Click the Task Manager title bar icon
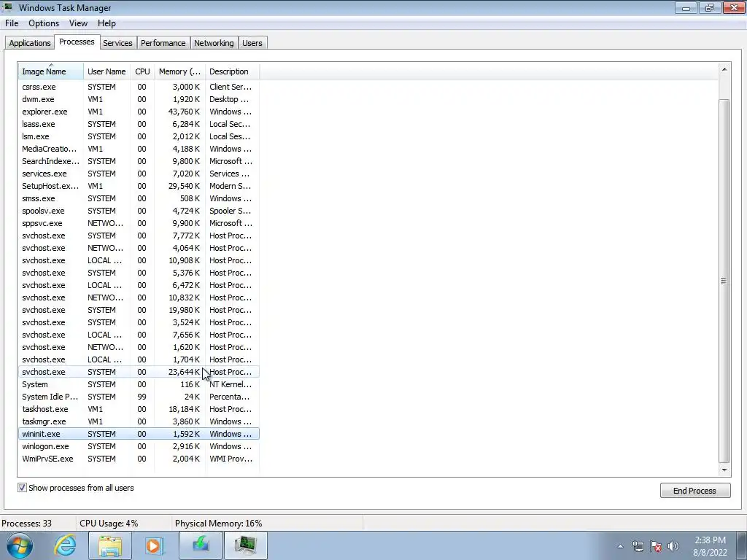This screenshot has width=747, height=560. point(7,7)
